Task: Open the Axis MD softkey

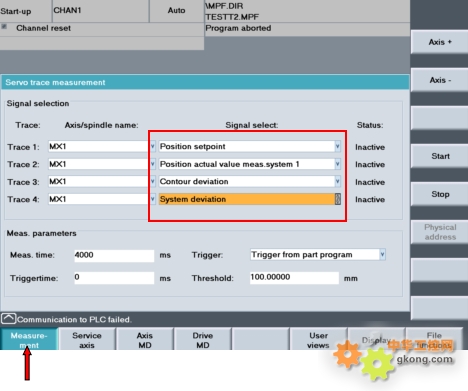Action: (x=145, y=340)
